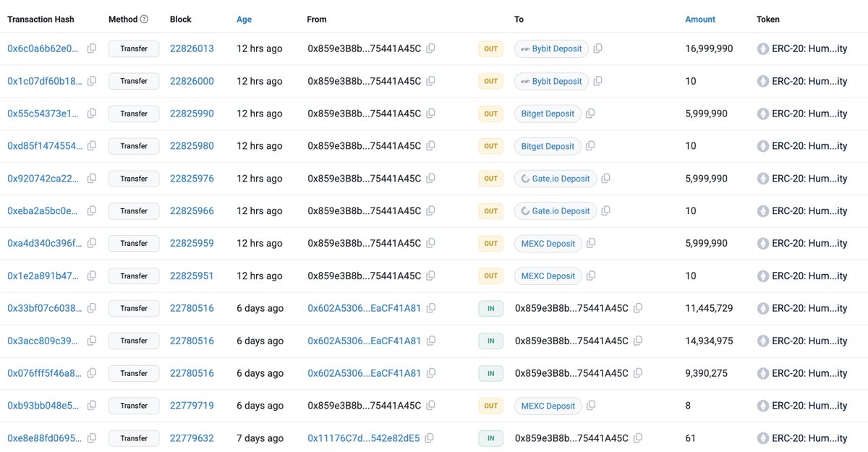Open block 22825951
This screenshot has width=868, height=452.
click(192, 276)
